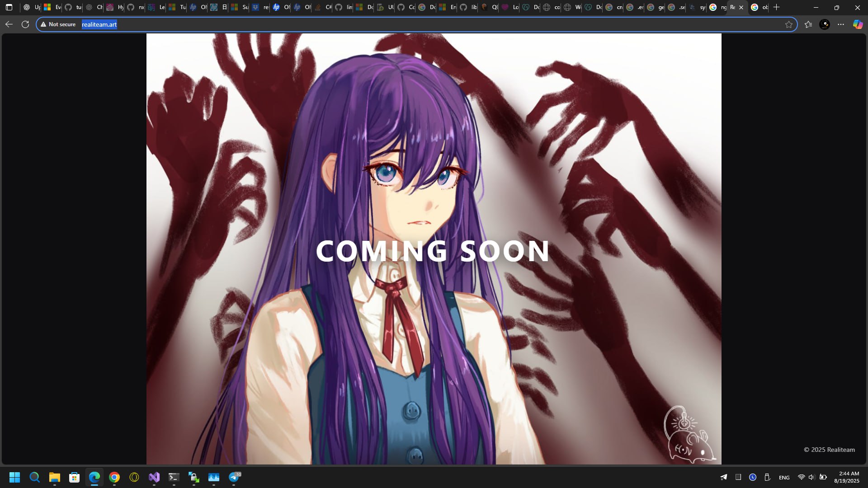This screenshot has width=868, height=488.
Task: Open Telegram from the taskbar
Action: [x=234, y=477]
